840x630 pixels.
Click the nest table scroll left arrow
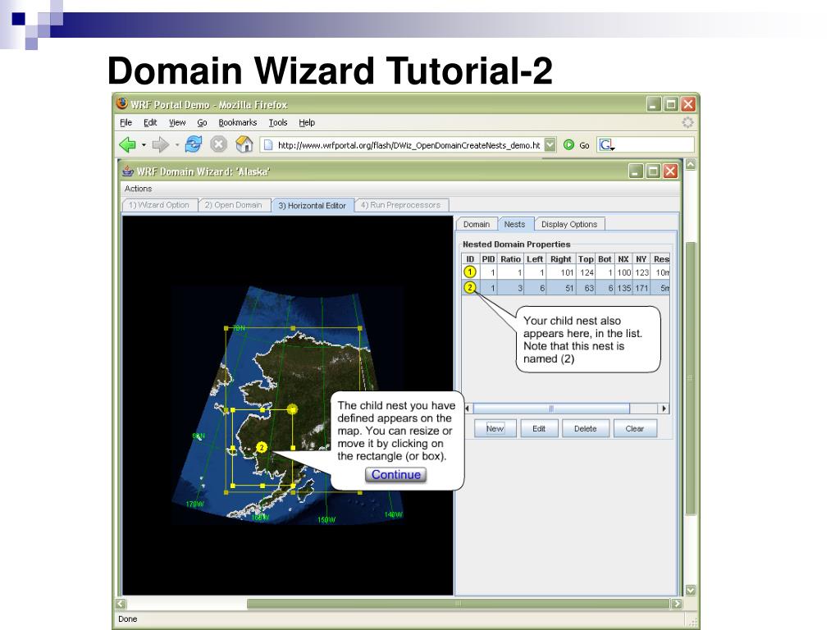pyautogui.click(x=468, y=409)
